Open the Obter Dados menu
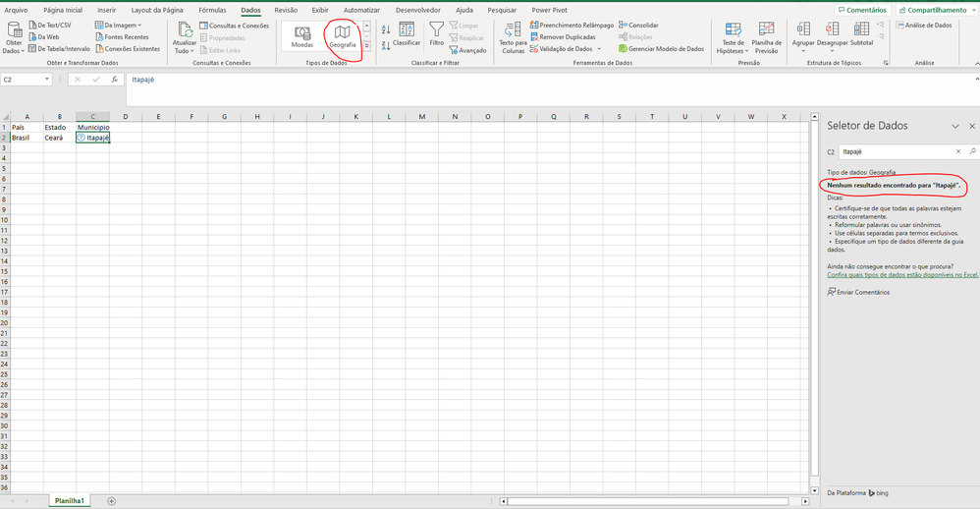 (x=14, y=38)
